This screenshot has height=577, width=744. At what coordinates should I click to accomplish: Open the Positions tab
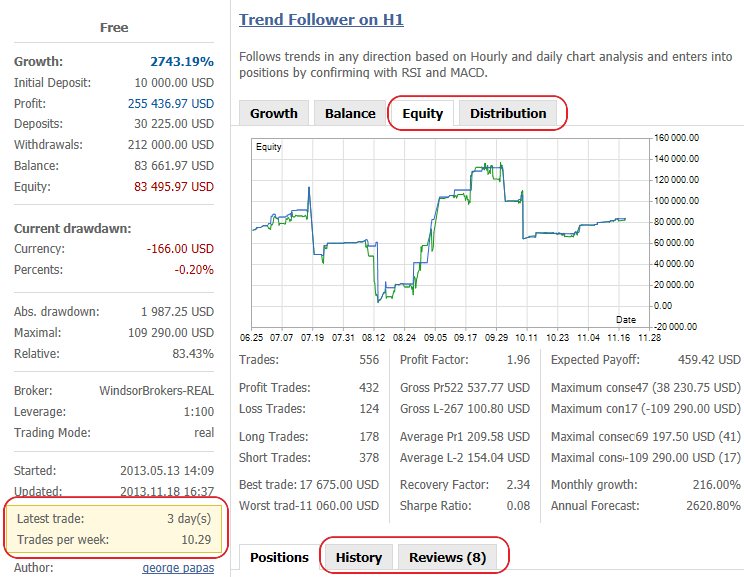point(279,557)
